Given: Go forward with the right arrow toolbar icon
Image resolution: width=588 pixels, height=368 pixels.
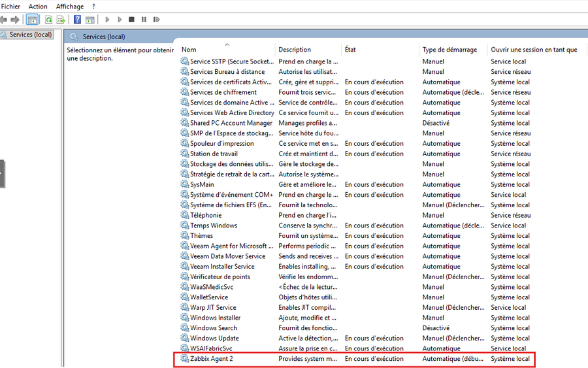Looking at the screenshot, I should click(x=15, y=20).
